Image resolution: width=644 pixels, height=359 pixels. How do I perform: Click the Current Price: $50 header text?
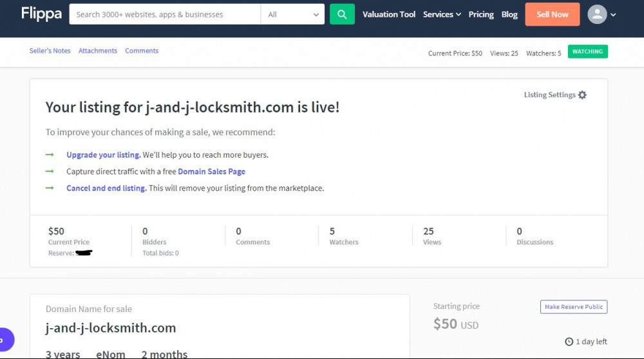click(455, 53)
